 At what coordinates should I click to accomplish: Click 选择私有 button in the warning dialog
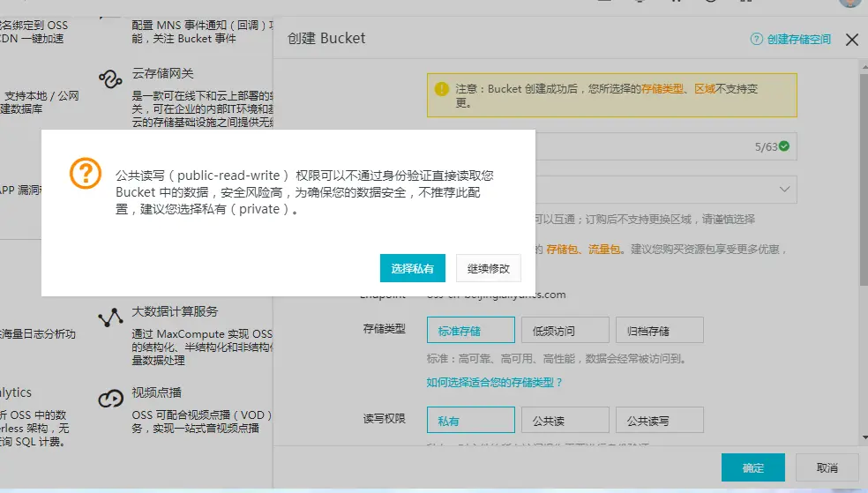point(412,268)
